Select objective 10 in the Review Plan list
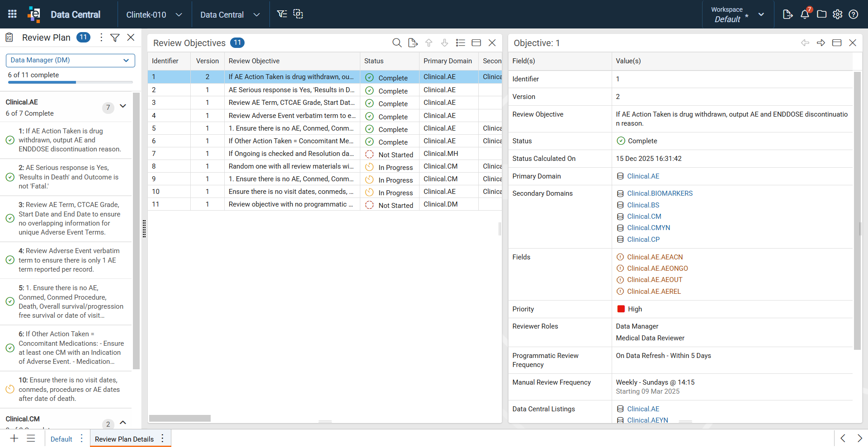Image resolution: width=868 pixels, height=447 pixels. (x=66, y=389)
